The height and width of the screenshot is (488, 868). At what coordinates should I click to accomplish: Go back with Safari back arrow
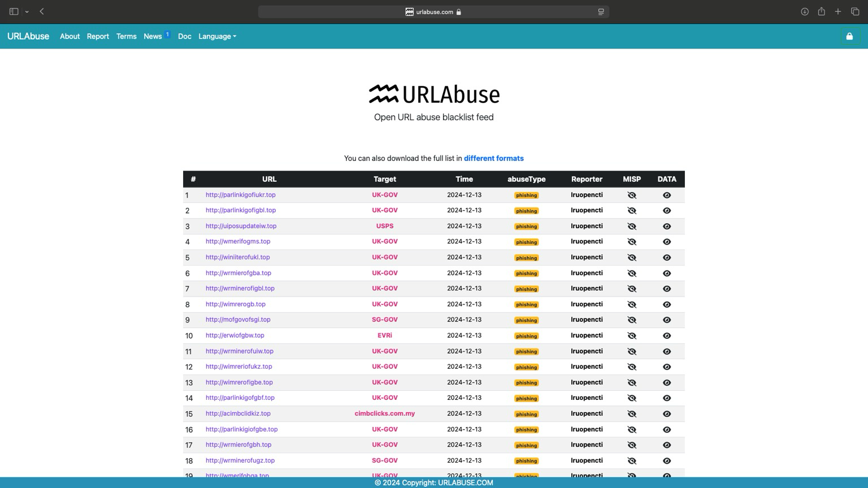pyautogui.click(x=42, y=11)
